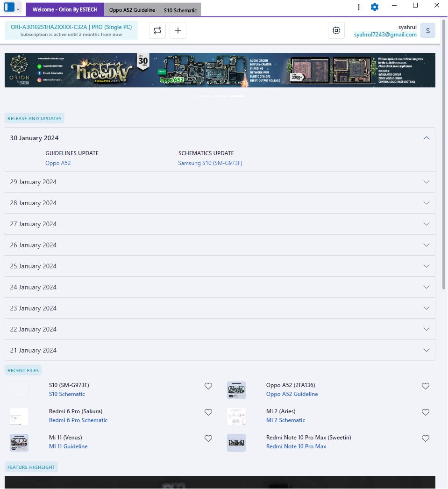Image resolution: width=448 pixels, height=489 pixels.
Task: Open the Oppo A52 Guideline recent link
Action: (292, 394)
